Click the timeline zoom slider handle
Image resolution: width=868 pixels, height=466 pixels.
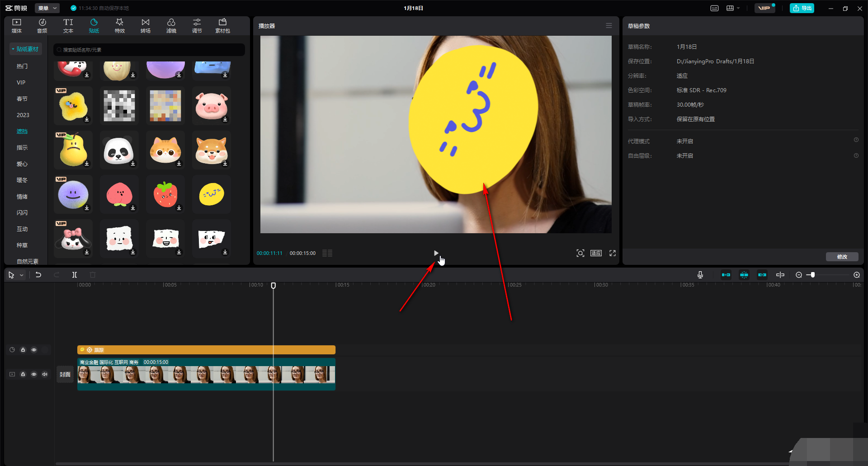[812, 275]
